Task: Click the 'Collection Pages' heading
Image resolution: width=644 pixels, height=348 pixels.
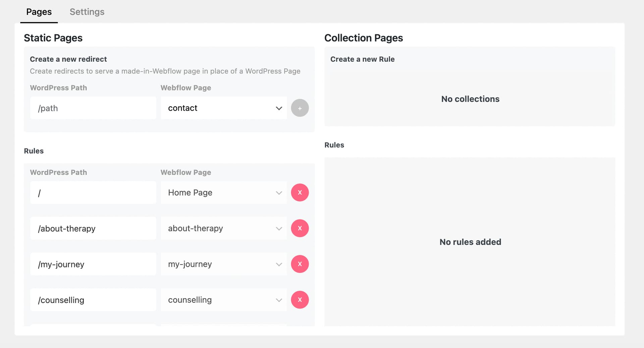Action: point(364,38)
